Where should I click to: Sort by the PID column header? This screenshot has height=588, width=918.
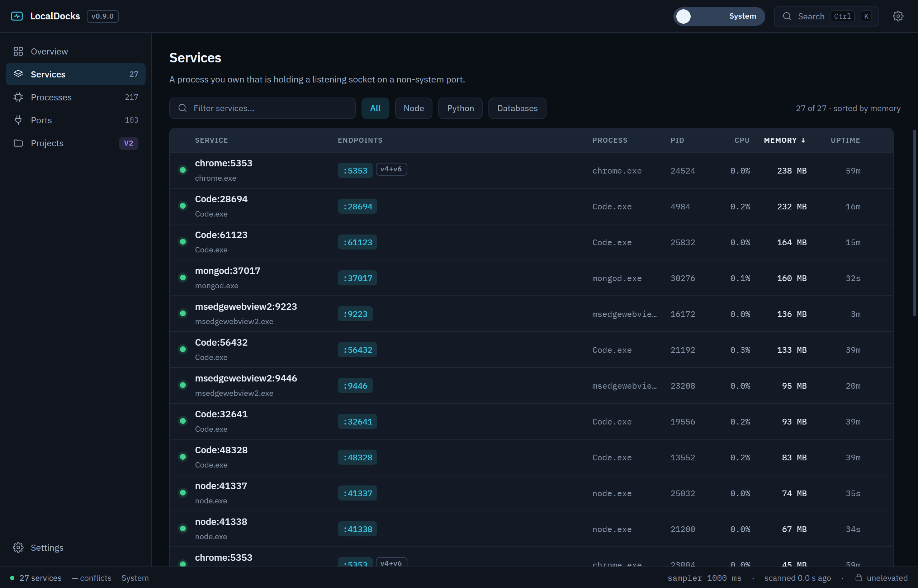677,140
